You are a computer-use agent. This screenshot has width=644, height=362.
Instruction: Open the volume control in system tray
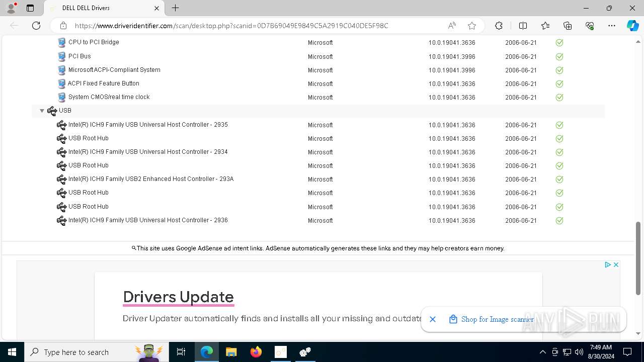pyautogui.click(x=579, y=352)
